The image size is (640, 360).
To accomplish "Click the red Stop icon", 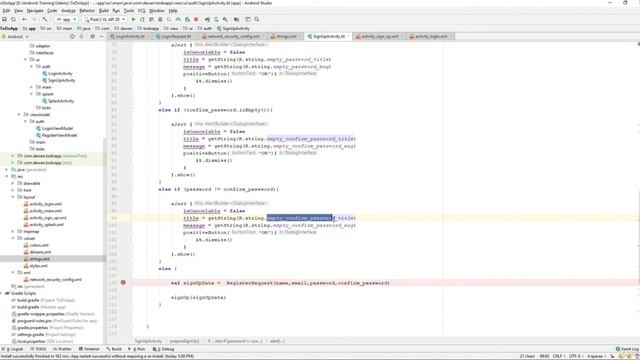I will (196, 19).
